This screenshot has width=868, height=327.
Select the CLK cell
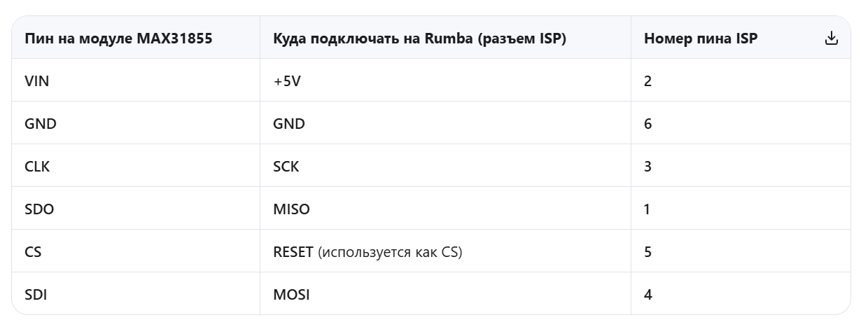(x=37, y=167)
